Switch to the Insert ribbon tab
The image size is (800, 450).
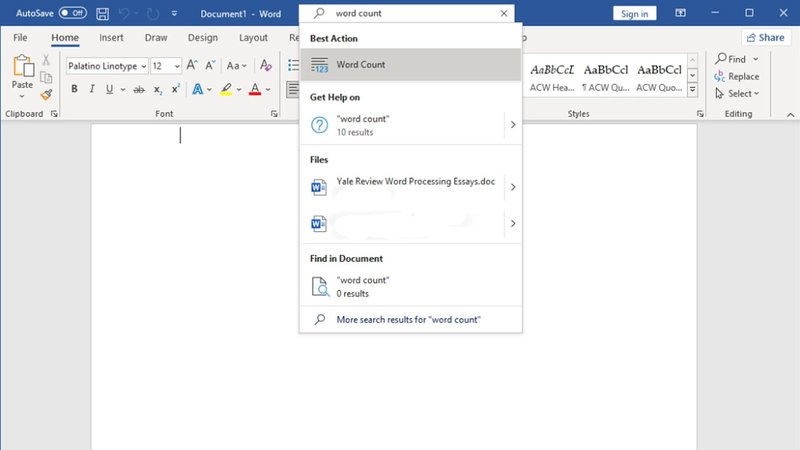[111, 38]
